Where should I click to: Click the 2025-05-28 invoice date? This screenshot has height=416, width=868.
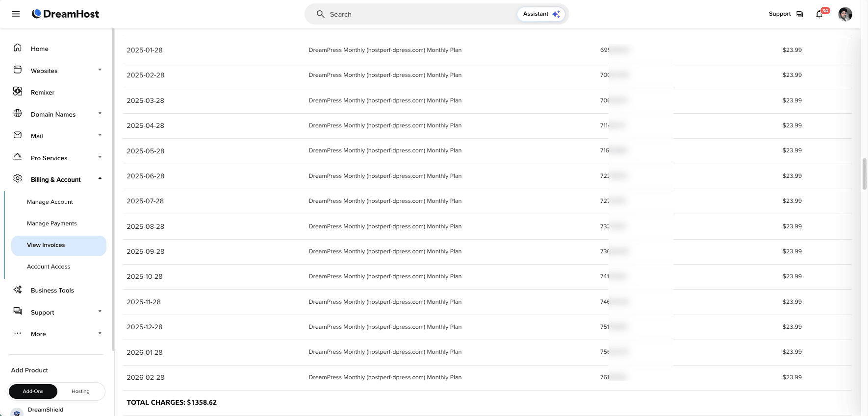[x=146, y=151]
